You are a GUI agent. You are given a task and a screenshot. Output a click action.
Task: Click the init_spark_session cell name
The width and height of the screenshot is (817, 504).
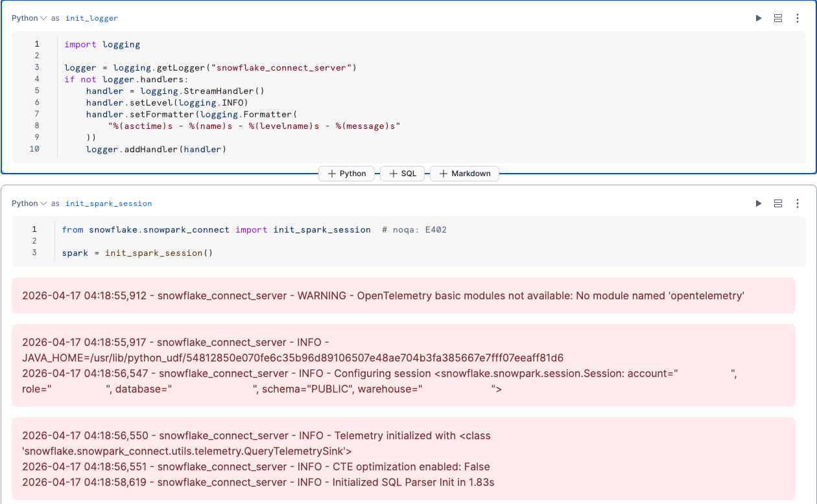tap(108, 203)
